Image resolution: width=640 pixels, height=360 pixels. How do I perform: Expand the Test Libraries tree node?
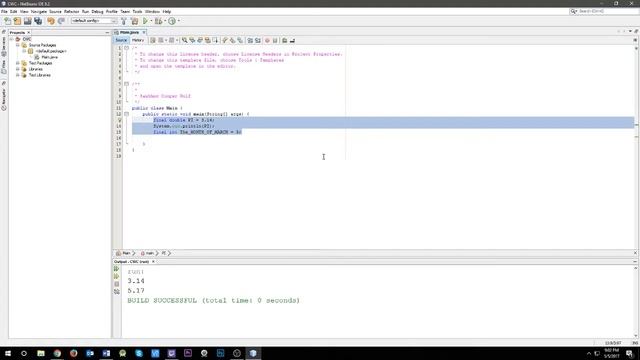(18, 76)
